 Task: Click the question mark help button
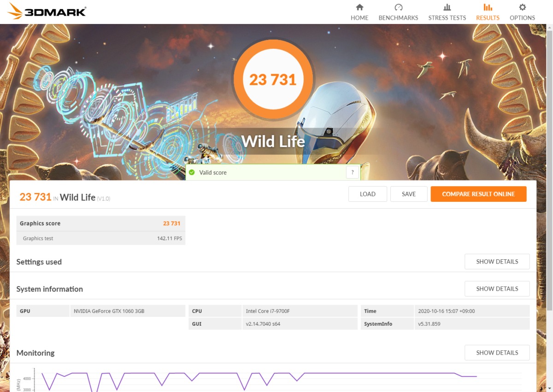click(353, 172)
